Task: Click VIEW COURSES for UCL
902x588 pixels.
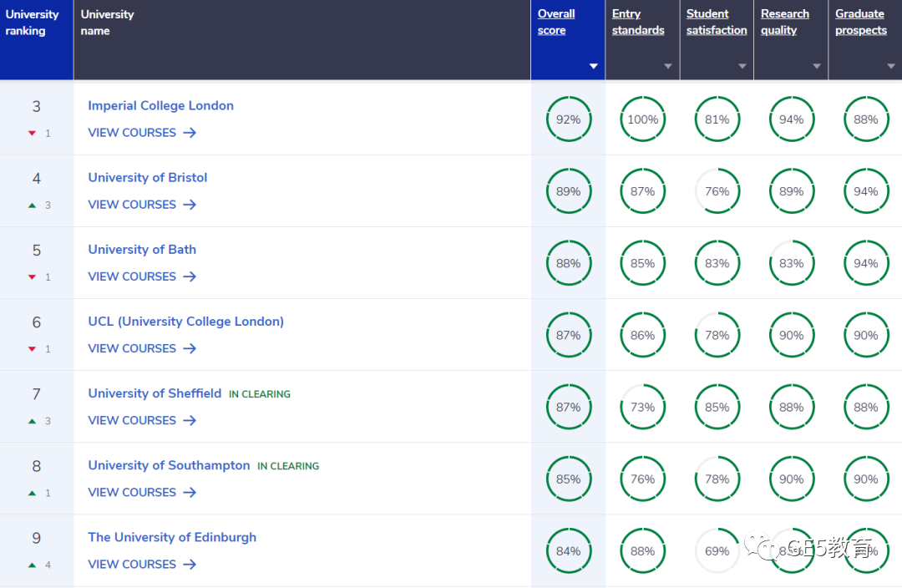Action: click(x=142, y=348)
